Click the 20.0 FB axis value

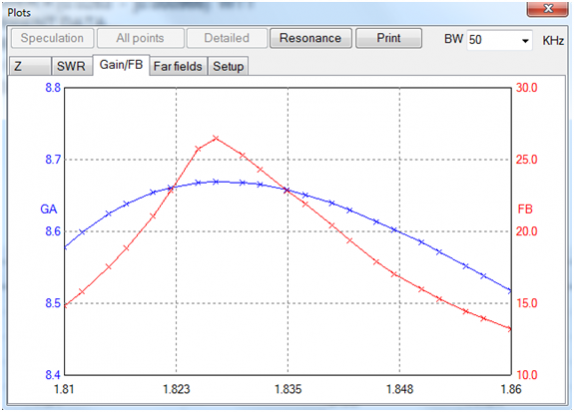coord(526,231)
